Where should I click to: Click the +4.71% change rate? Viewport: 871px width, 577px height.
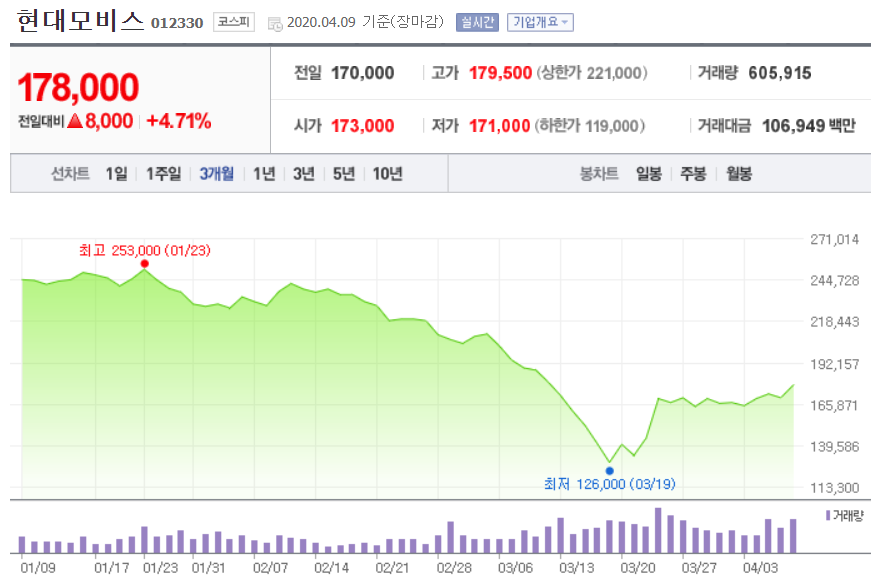(179, 121)
